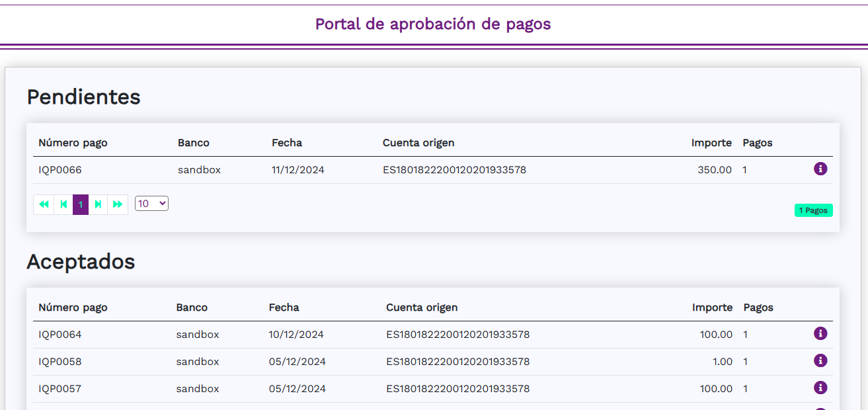Image resolution: width=868 pixels, height=410 pixels.
Task: Sort Aceptados by Cuenta origen header
Action: tap(422, 307)
